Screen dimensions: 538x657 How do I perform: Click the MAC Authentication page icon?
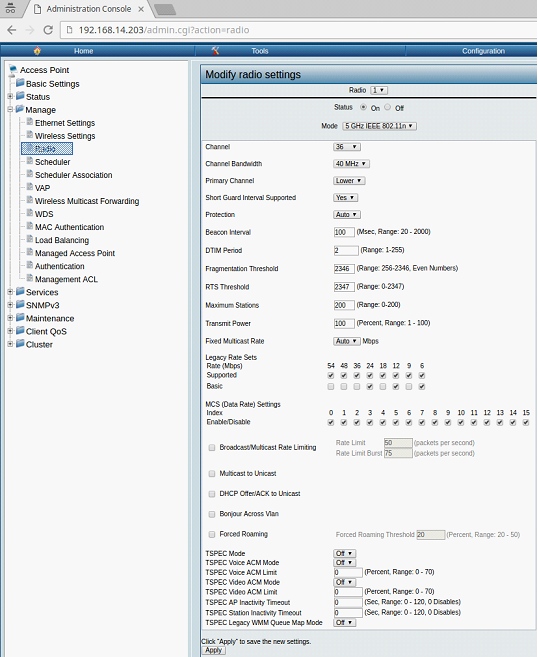pyautogui.click(x=30, y=226)
